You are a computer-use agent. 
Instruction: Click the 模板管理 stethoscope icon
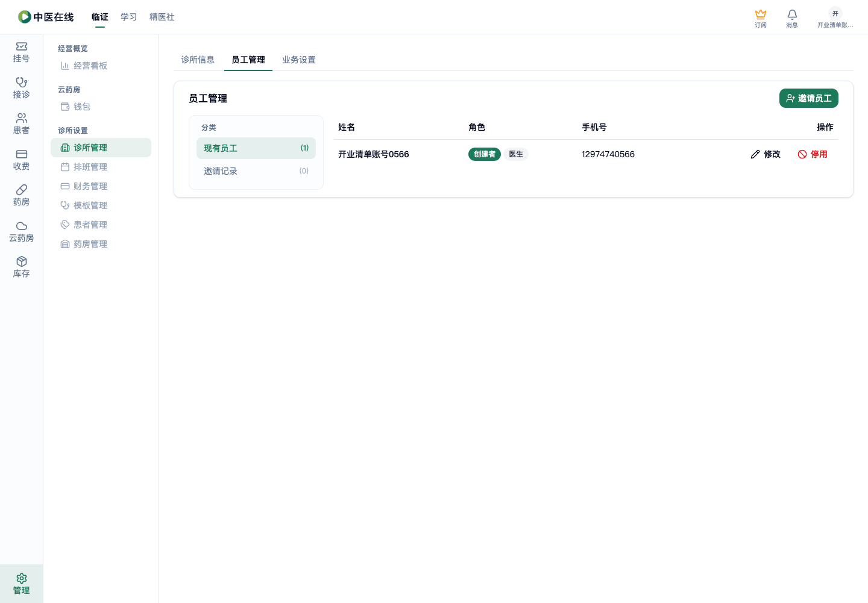click(x=65, y=205)
